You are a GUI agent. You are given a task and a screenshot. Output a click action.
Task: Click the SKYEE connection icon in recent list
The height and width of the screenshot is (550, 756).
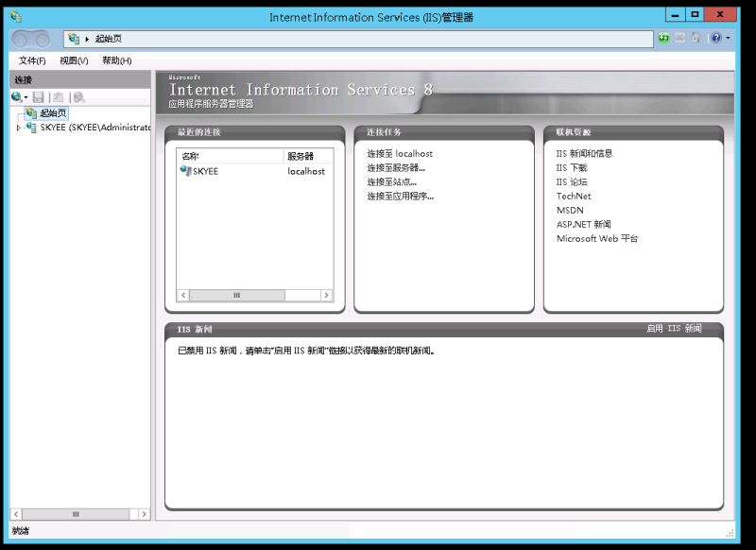tap(185, 171)
